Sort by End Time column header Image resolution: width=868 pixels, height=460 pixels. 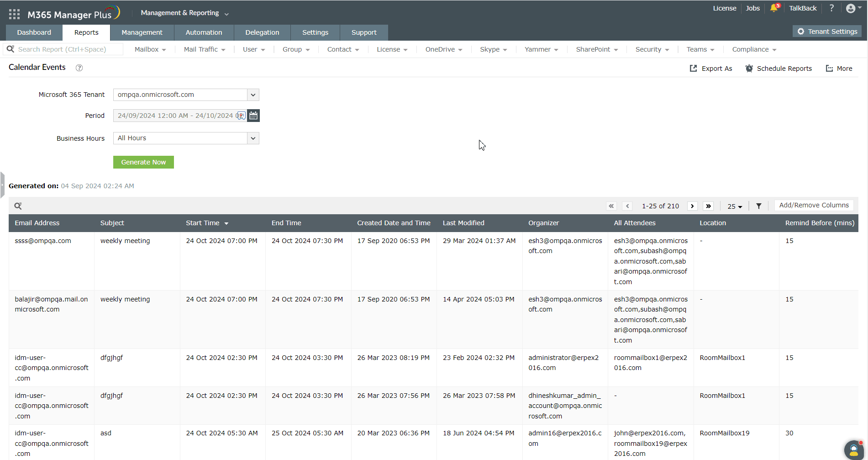pos(286,223)
